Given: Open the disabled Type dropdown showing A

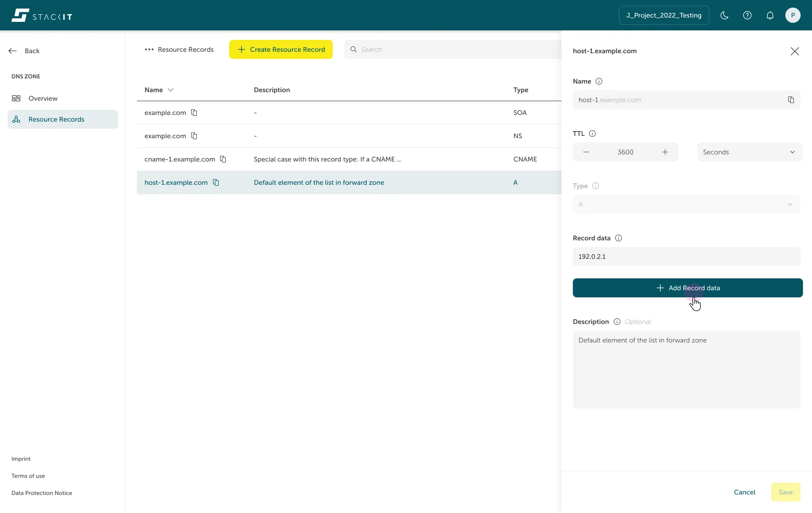Looking at the screenshot, I should pyautogui.click(x=686, y=204).
